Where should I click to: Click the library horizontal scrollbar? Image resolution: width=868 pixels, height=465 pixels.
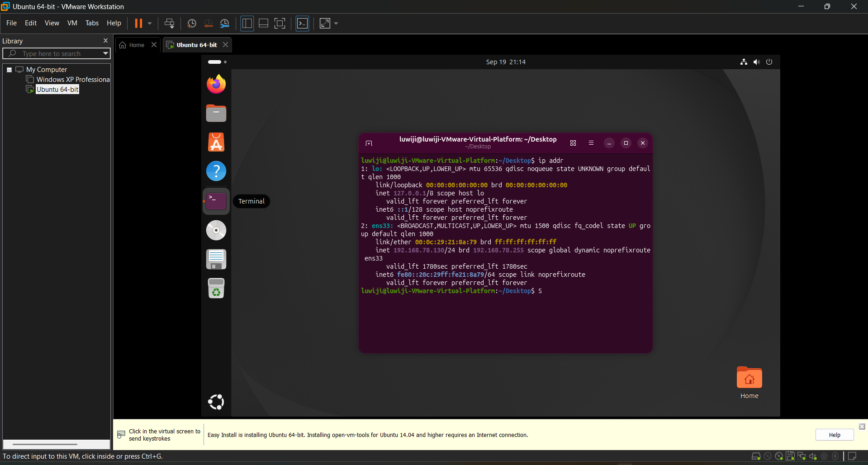[45, 444]
